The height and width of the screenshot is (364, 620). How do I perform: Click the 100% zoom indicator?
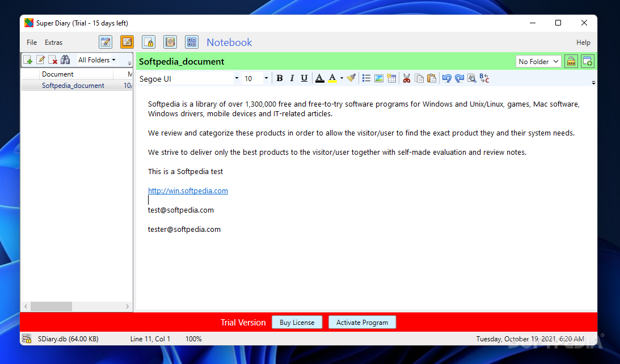tap(193, 338)
